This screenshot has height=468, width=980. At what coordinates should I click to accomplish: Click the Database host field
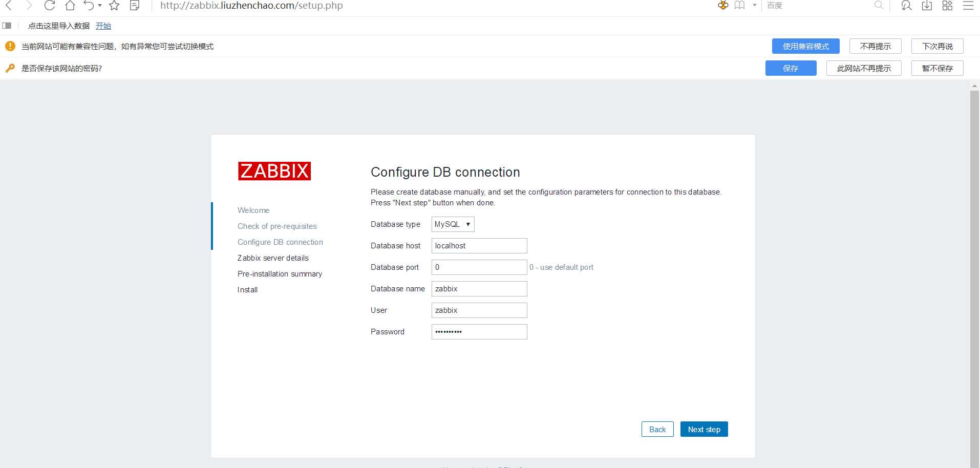(x=479, y=246)
